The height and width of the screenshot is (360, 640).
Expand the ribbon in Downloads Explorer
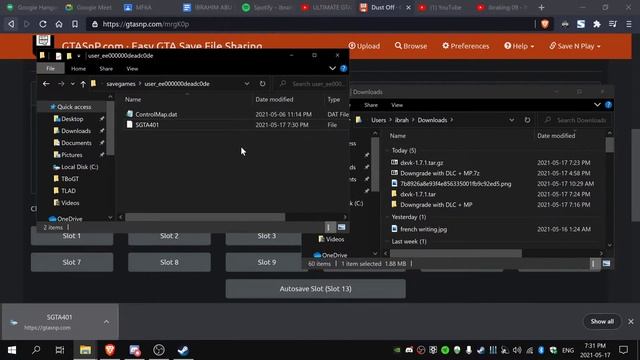[x=597, y=105]
